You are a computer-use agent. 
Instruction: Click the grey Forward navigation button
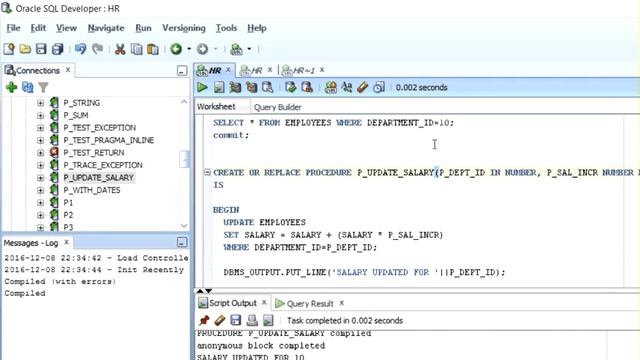pyautogui.click(x=202, y=49)
